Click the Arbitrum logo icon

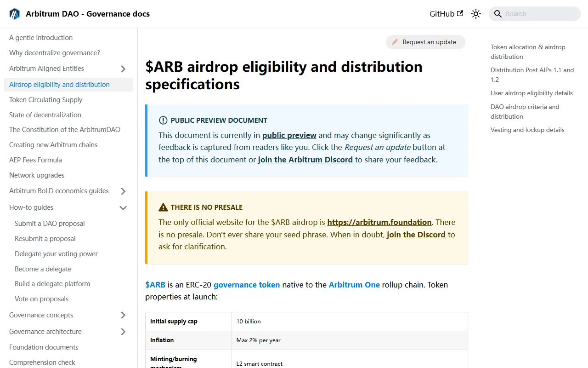(x=15, y=14)
